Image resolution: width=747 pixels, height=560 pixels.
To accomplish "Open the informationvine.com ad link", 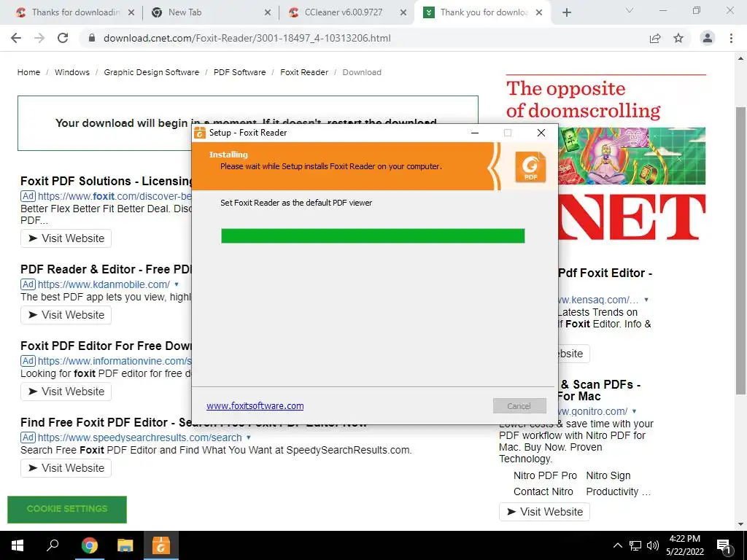I will [115, 361].
